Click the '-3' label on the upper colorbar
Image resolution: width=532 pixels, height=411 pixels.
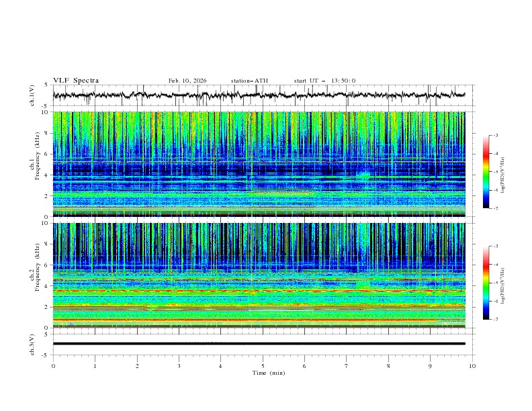tap(496, 135)
